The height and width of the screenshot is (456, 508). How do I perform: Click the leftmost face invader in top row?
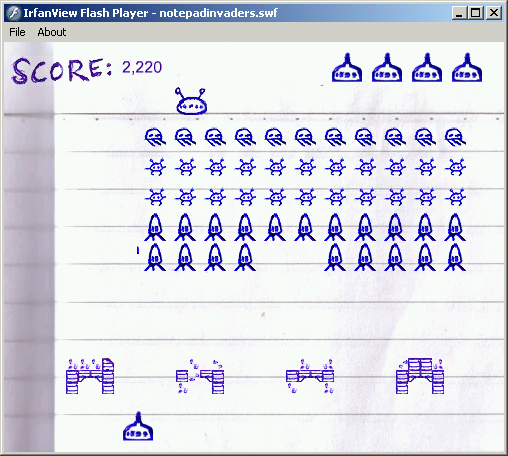point(155,137)
